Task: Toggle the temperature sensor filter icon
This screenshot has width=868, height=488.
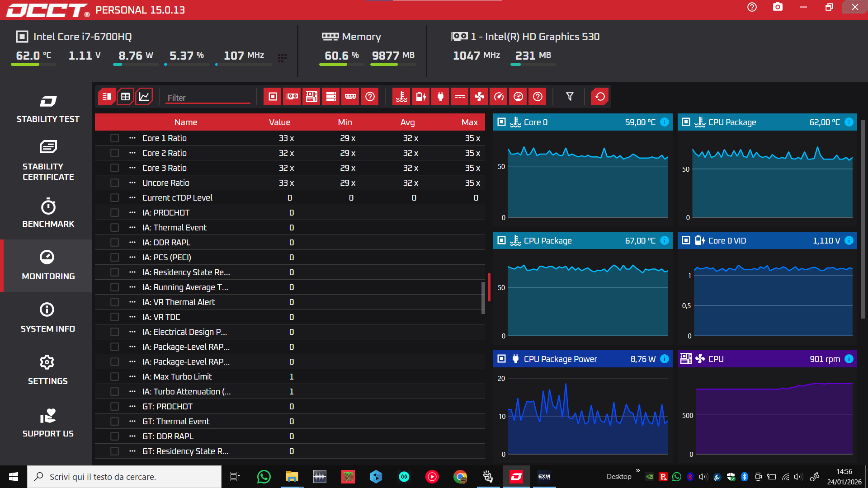Action: pos(401,97)
